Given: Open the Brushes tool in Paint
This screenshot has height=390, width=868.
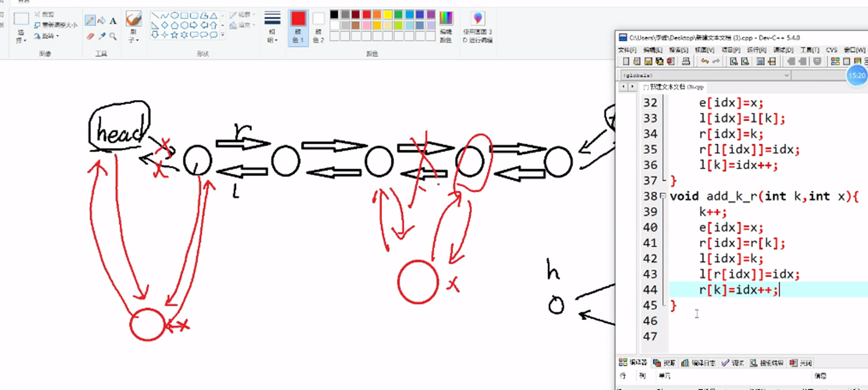Looking at the screenshot, I should [134, 18].
